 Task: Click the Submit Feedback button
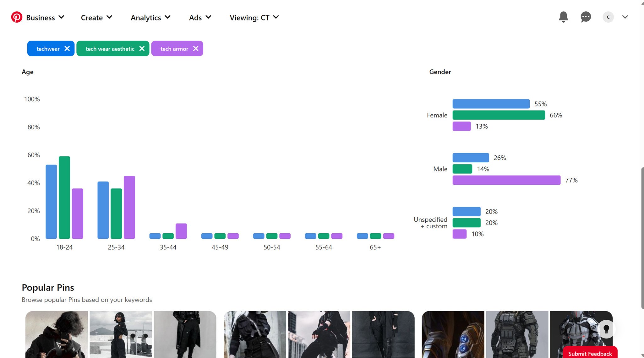[x=590, y=353]
